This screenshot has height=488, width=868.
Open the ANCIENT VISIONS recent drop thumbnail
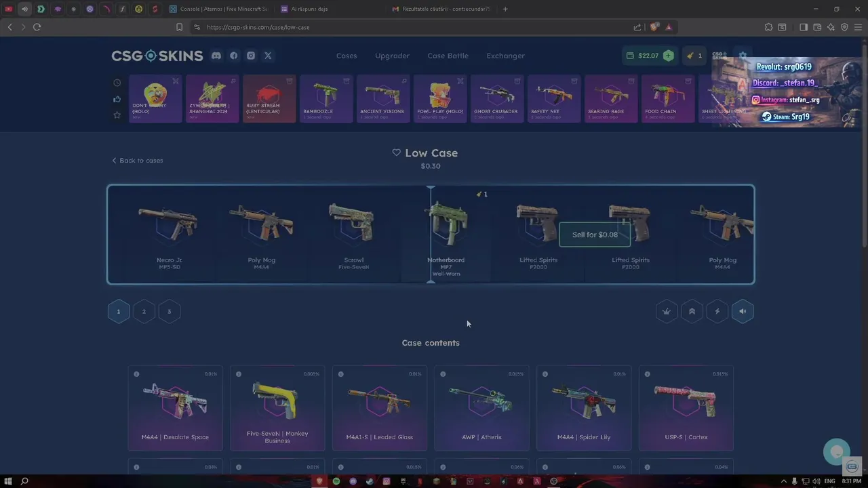382,99
